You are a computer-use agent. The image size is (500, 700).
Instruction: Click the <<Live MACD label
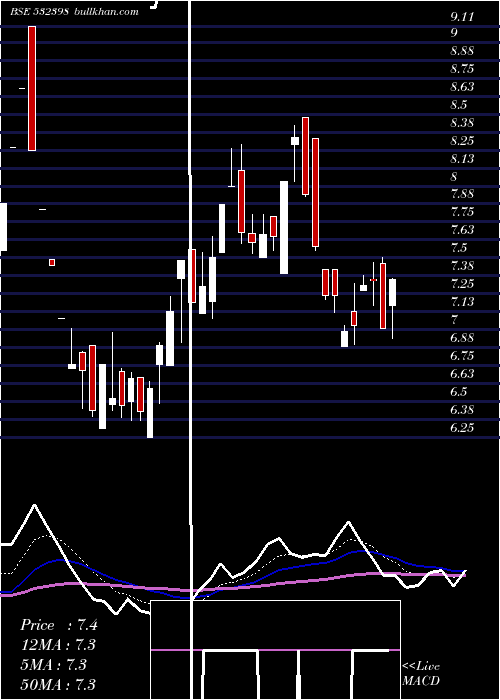[421, 674]
